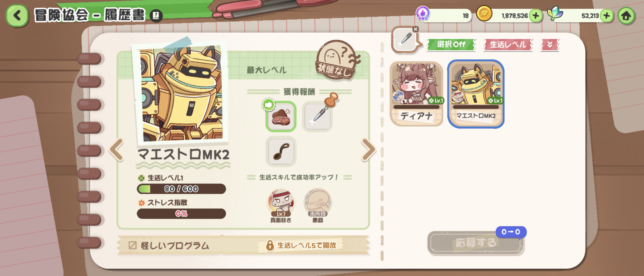Screen dimensions: 644x276
Task: Tick the 怪しいプログラム checkbox
Action: (132, 245)
